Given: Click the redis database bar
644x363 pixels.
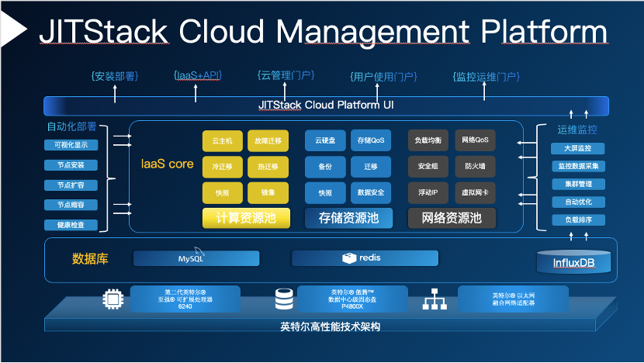Looking at the screenshot, I should tap(365, 258).
